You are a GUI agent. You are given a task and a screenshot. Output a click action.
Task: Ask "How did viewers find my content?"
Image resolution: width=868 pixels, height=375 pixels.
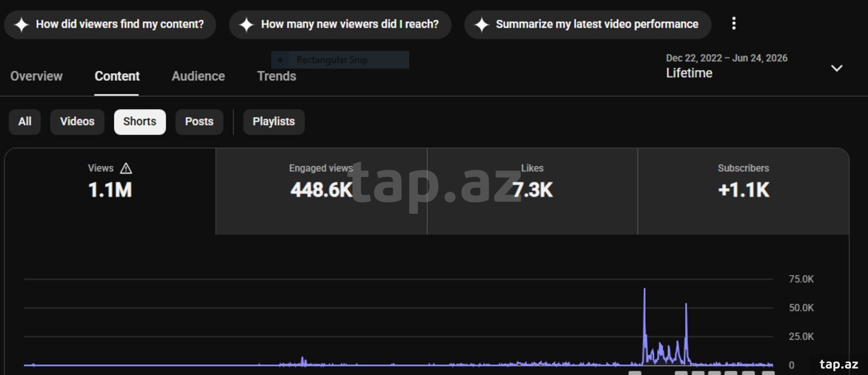point(110,24)
